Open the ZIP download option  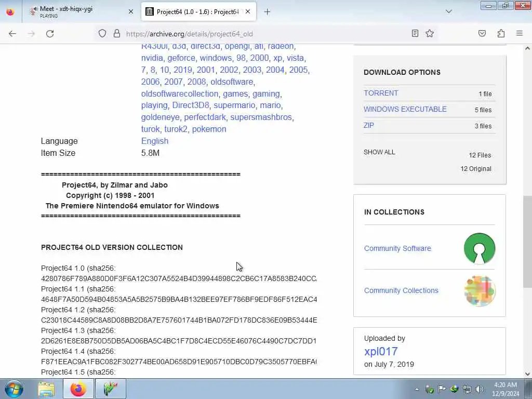(x=368, y=125)
